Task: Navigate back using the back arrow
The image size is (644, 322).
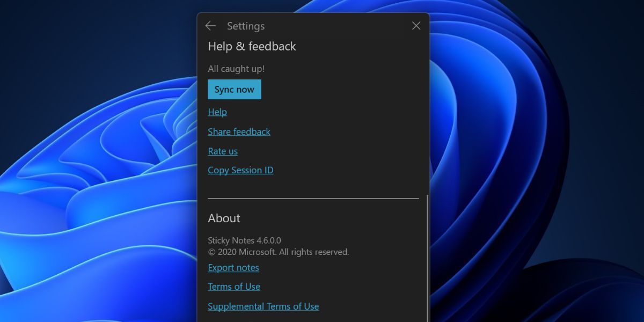Action: click(210, 25)
